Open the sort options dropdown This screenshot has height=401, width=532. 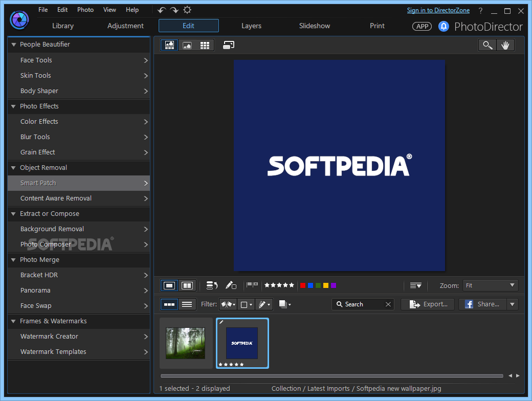(415, 285)
